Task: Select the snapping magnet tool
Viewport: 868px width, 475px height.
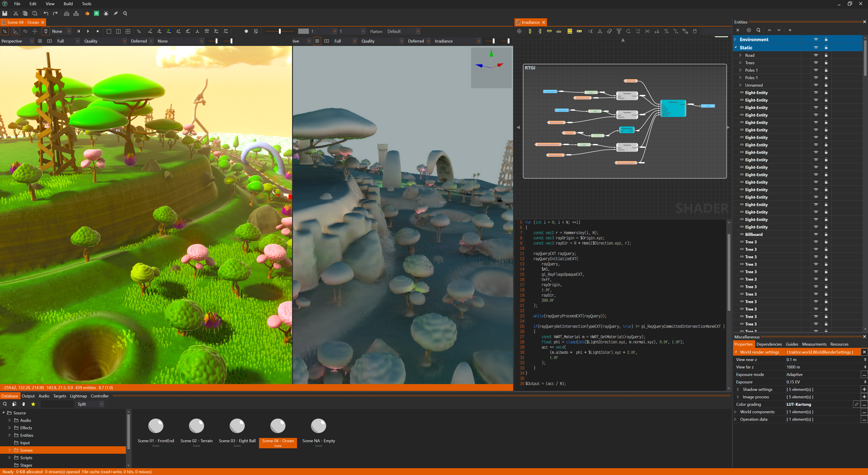Action: 46,31
